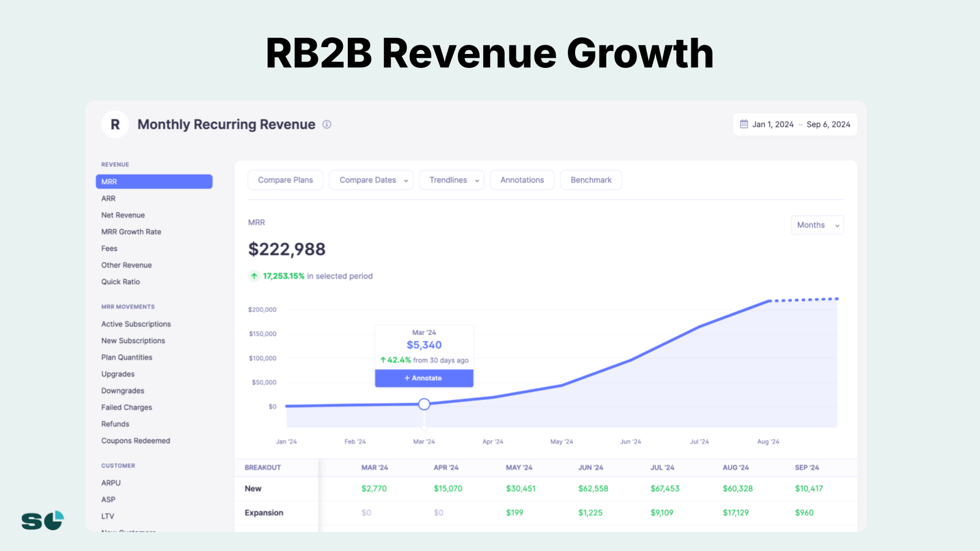Go to MRR Growth Rate report
Screen dimensions: 980x551
(131, 232)
